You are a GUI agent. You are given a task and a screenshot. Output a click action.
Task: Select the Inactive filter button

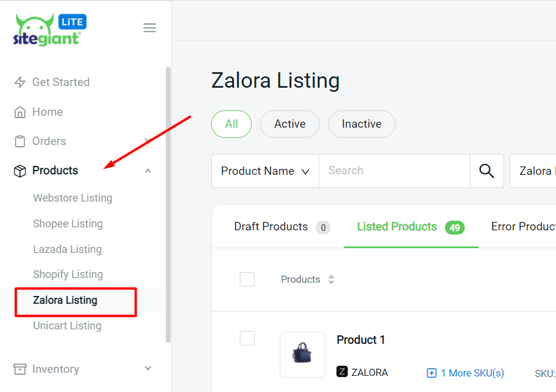pos(362,124)
